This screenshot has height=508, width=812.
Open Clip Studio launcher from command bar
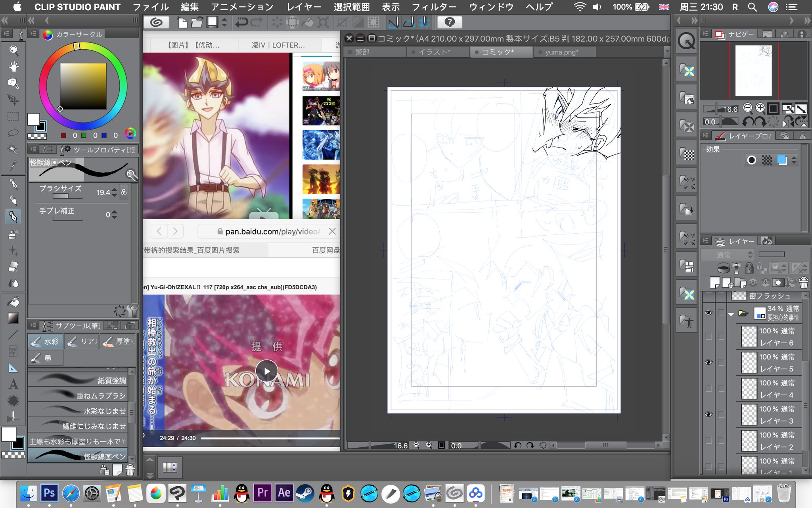[157, 22]
